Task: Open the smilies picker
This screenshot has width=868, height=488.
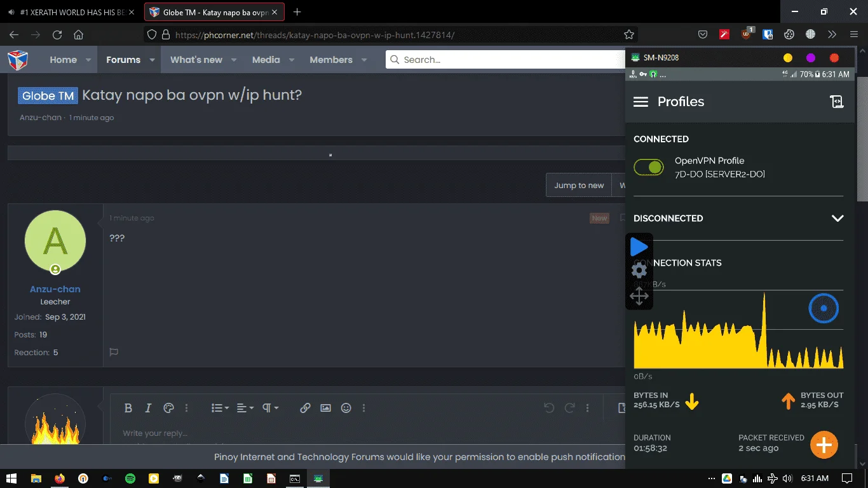Action: point(346,408)
